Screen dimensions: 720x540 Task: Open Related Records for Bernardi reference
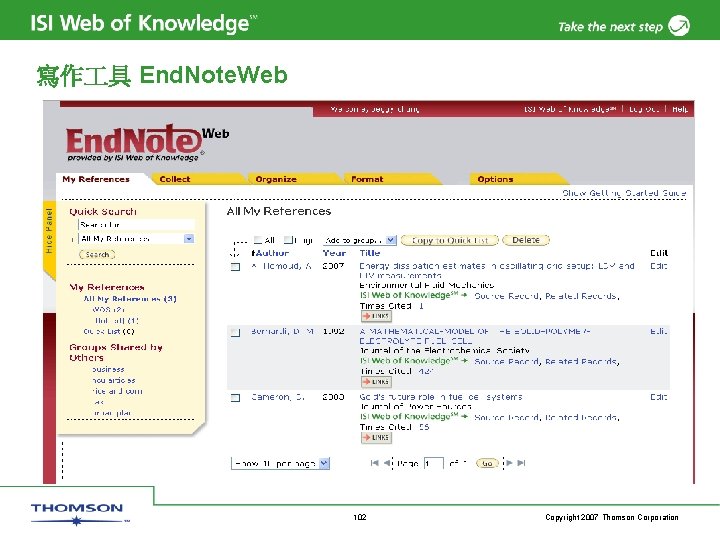[582, 362]
